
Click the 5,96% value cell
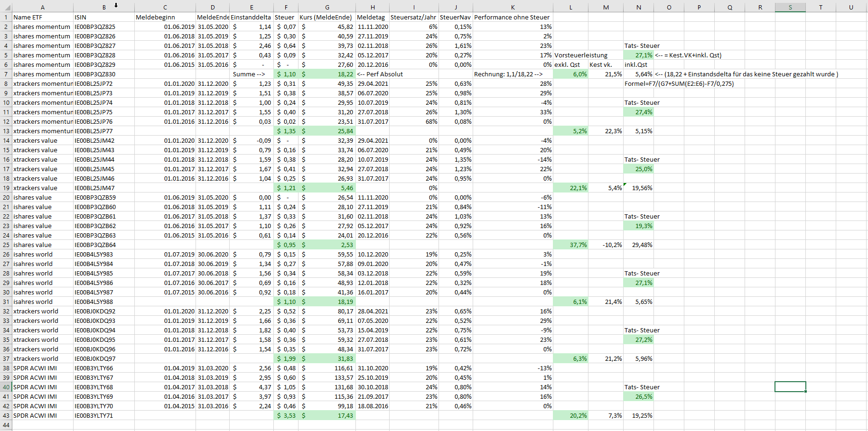638,358
